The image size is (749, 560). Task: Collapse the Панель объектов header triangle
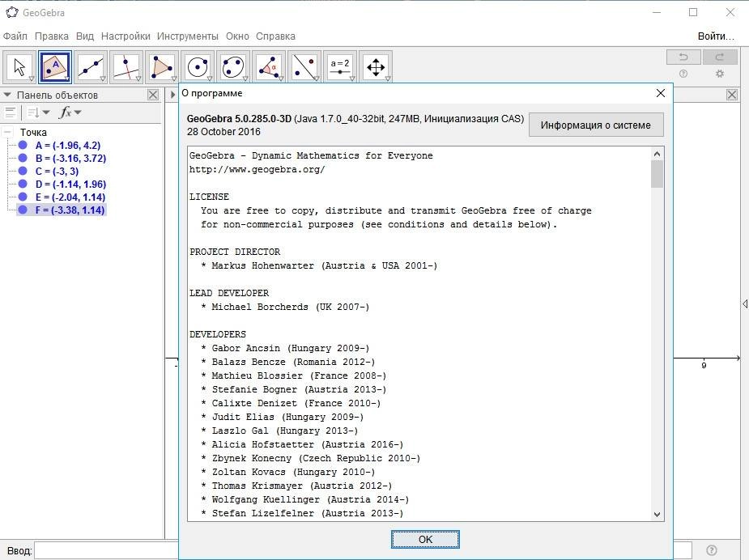tap(7, 95)
